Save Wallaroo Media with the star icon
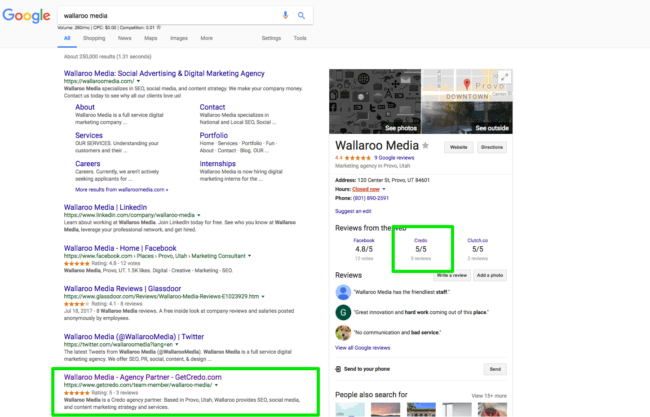This screenshot has width=650, height=417. pos(425,145)
